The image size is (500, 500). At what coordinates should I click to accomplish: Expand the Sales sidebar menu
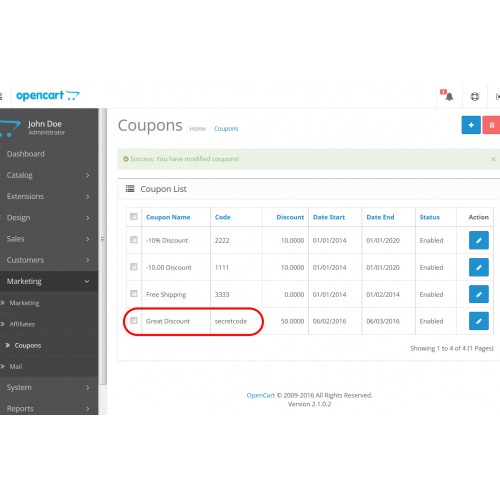(49, 239)
